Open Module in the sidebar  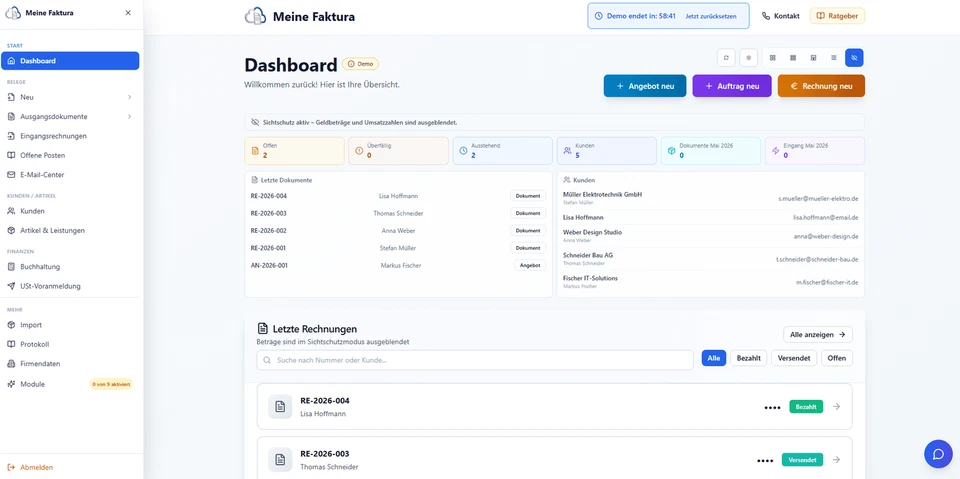[70, 384]
